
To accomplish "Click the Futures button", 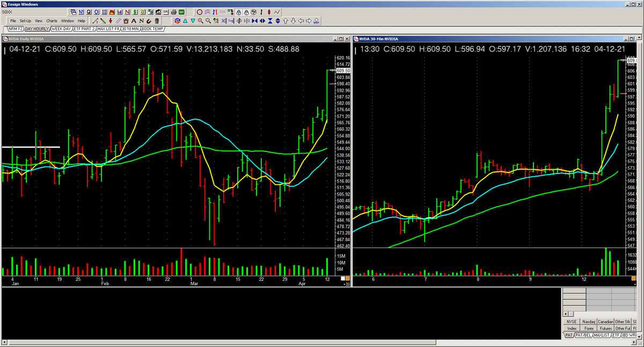I will pos(605,328).
